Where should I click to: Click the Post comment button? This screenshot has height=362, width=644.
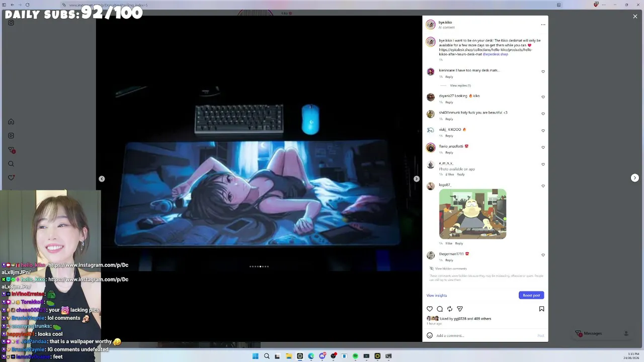[x=541, y=335]
